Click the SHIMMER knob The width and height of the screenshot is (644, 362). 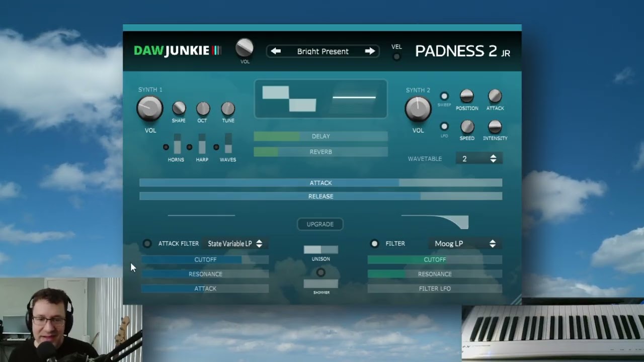pos(320,273)
